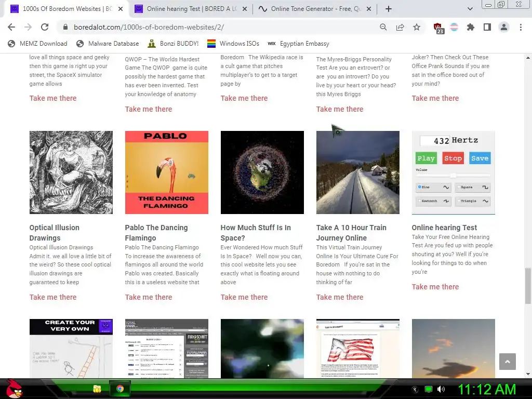Open MEMZ Download bookmark
This screenshot has height=399, width=532.
coord(37,44)
